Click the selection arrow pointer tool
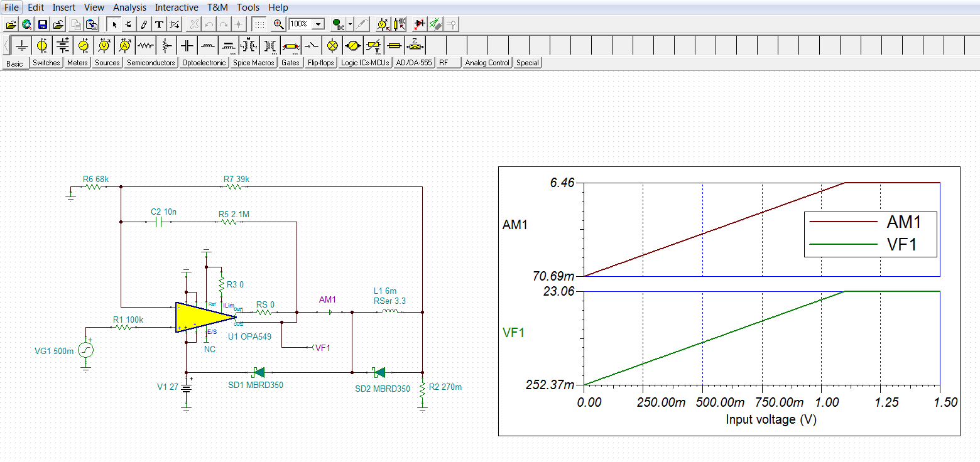Viewport: 980px width, 462px height. pos(113,24)
